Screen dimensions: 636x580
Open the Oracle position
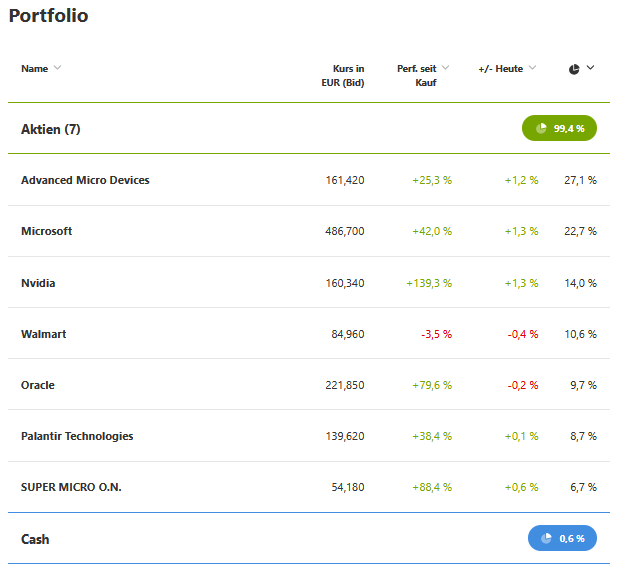click(x=38, y=385)
